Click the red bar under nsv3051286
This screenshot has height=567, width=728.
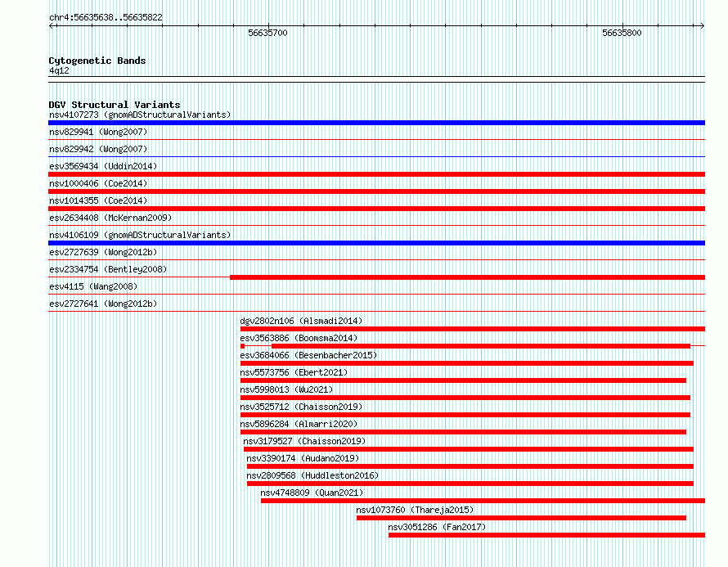547,535
